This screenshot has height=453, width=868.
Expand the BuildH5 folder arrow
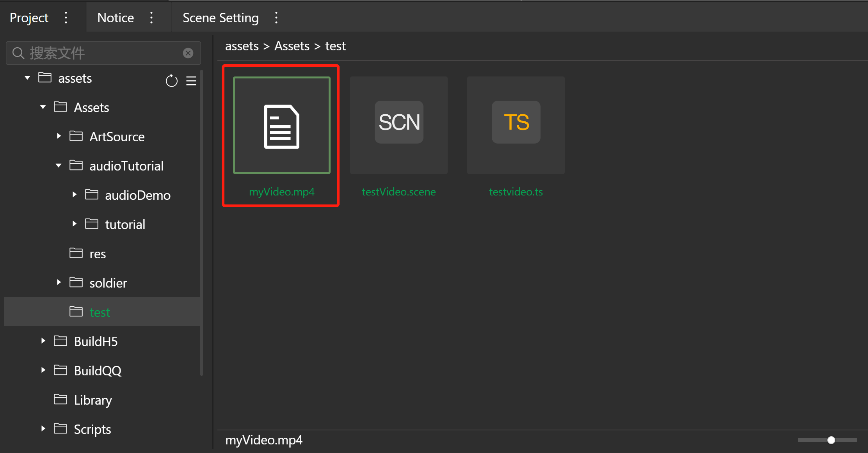tap(43, 341)
